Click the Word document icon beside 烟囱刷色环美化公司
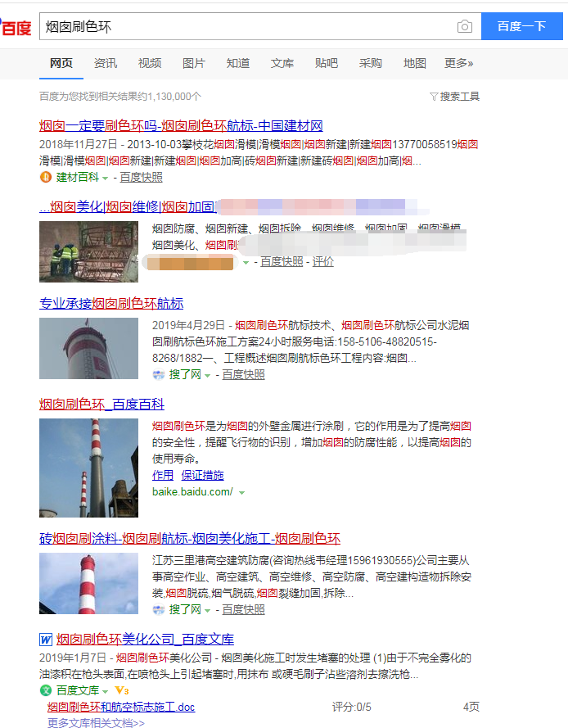This screenshot has height=728, width=568. [46, 640]
